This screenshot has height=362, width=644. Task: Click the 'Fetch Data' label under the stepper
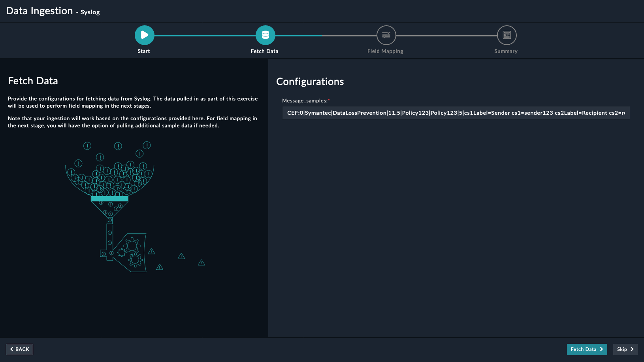pos(264,51)
